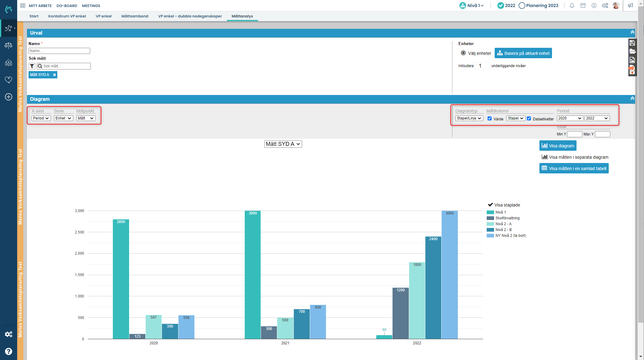The height and width of the screenshot is (360, 644).
Task: Open the top bar settings gears
Action: click(605, 6)
